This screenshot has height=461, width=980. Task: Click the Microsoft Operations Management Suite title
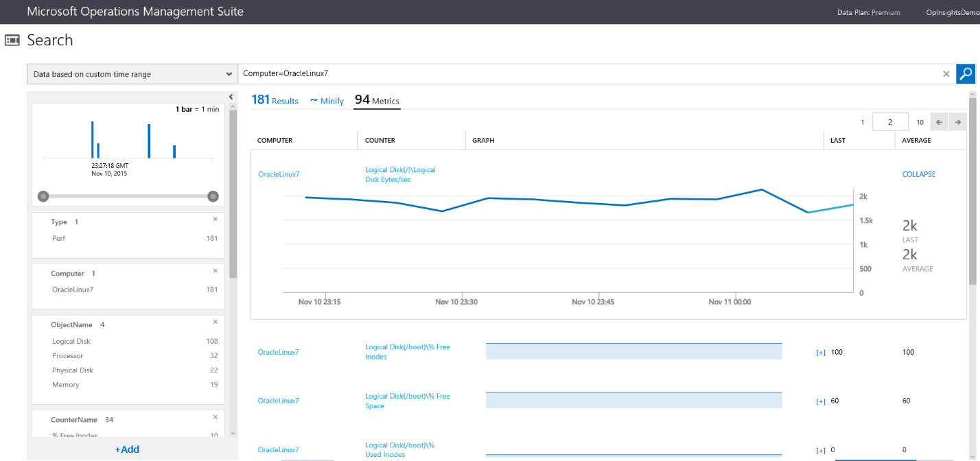click(135, 12)
